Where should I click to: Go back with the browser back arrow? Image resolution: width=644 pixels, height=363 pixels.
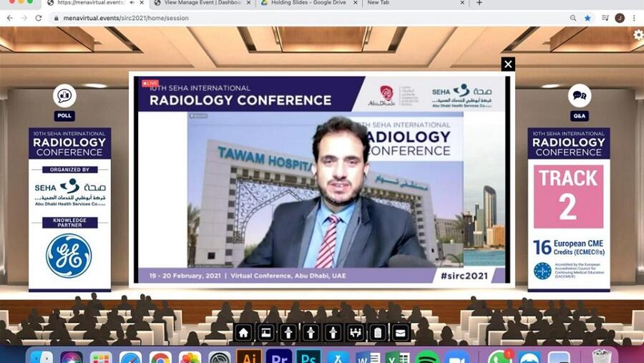pos(10,18)
